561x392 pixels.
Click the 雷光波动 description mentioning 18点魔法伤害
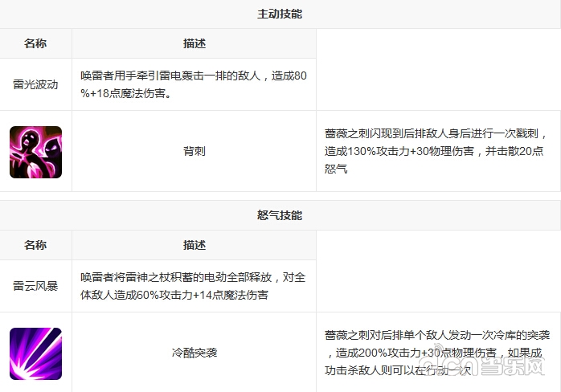(193, 84)
